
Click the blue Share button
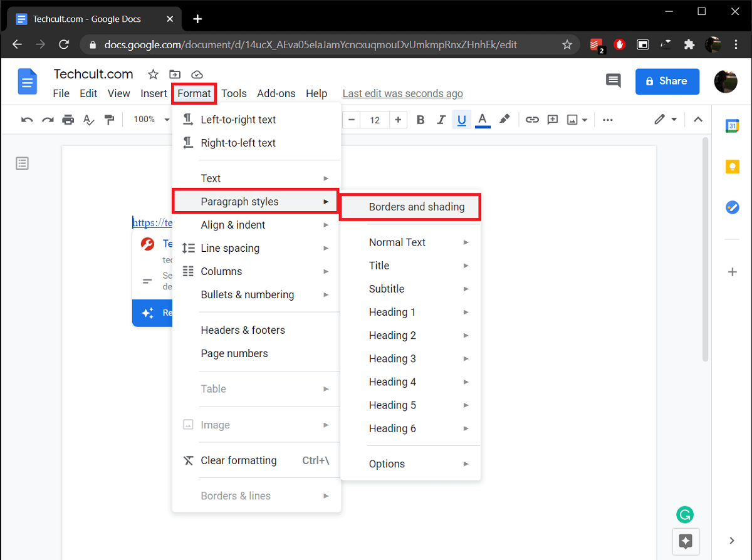coord(667,81)
